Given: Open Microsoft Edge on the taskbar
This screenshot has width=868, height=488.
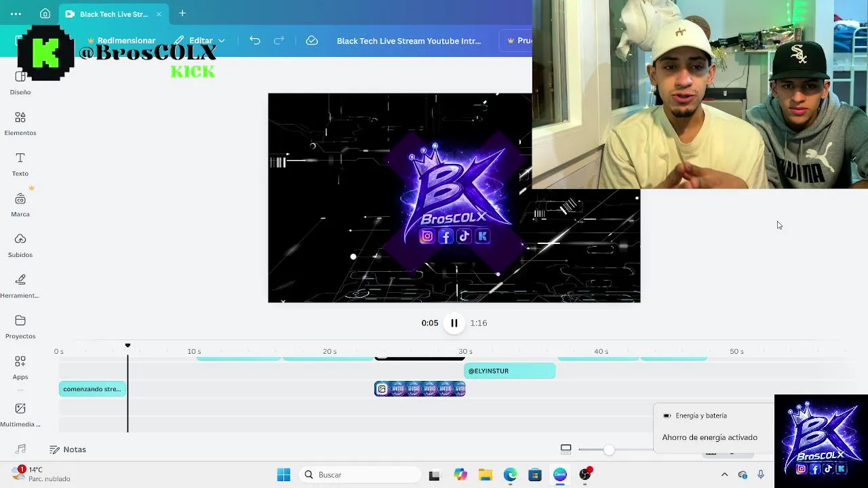Looking at the screenshot, I should click(510, 475).
